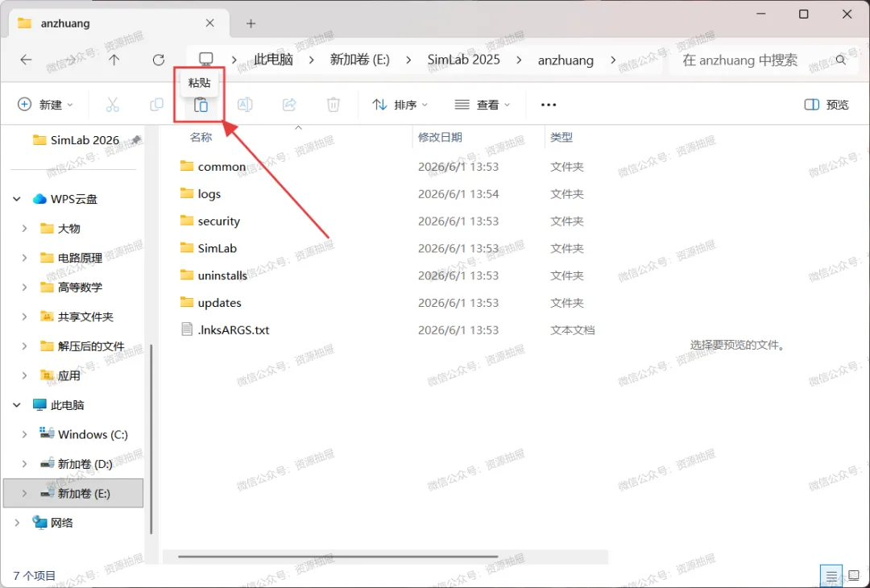
Task: Select 新加卷 (E:) in navigation pane
Action: [73, 493]
